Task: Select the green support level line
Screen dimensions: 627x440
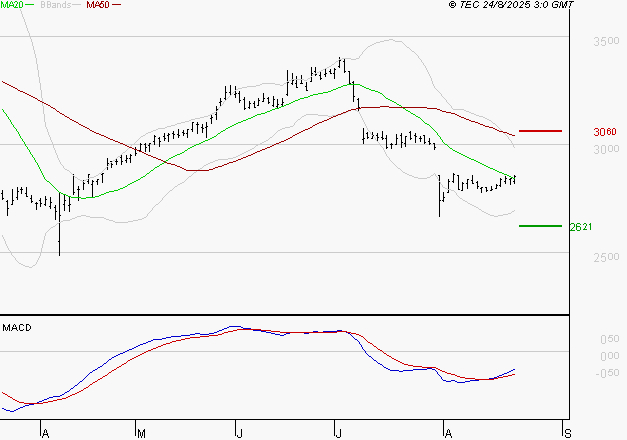Action: point(540,226)
